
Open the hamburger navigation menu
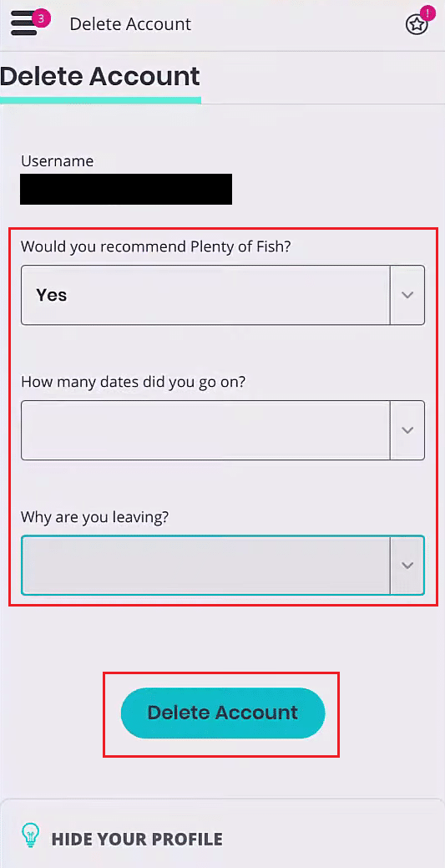(23, 24)
